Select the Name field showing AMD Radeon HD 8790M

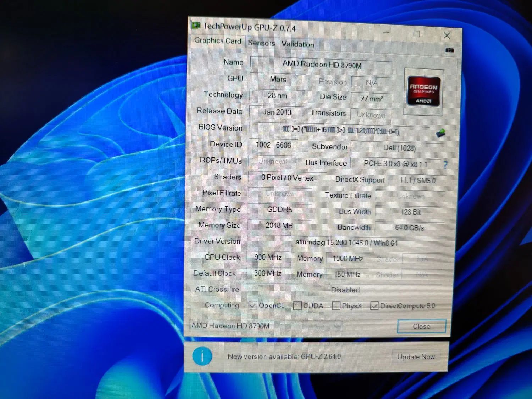point(322,64)
